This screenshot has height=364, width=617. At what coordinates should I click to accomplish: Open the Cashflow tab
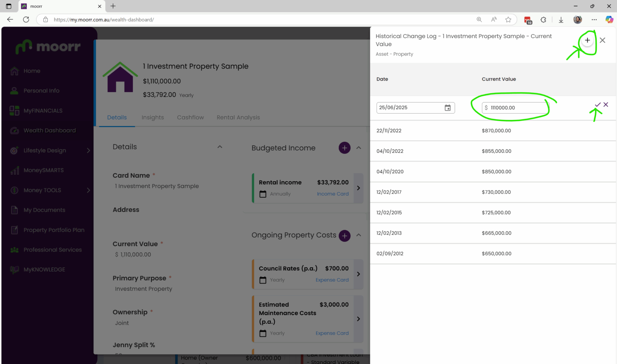[x=190, y=117]
